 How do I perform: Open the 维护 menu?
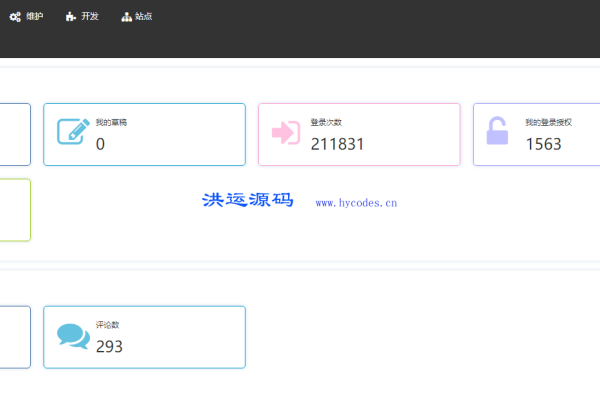(34, 17)
